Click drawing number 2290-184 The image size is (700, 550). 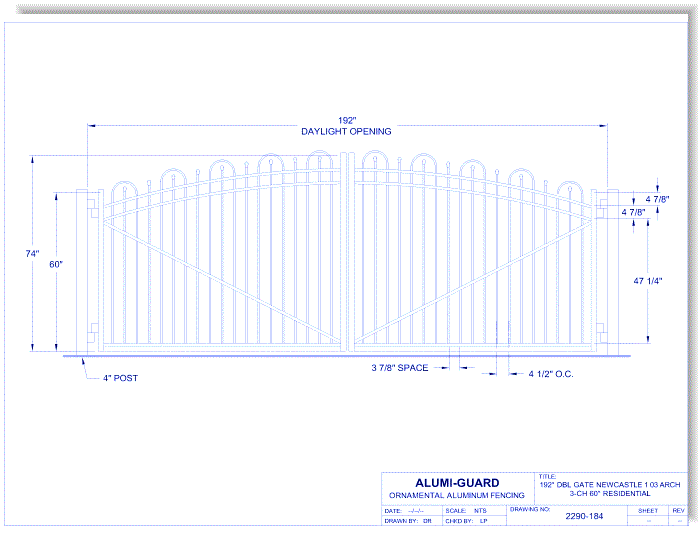584,517
